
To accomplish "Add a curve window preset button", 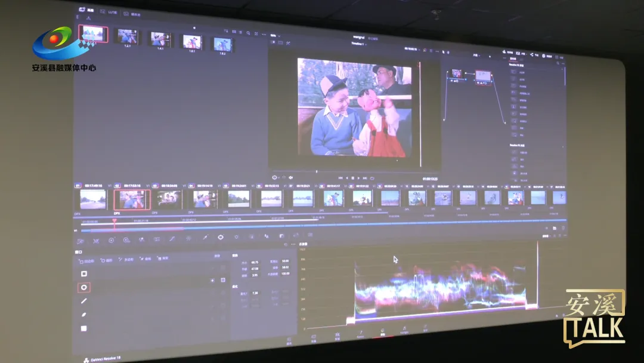I will (145, 259).
